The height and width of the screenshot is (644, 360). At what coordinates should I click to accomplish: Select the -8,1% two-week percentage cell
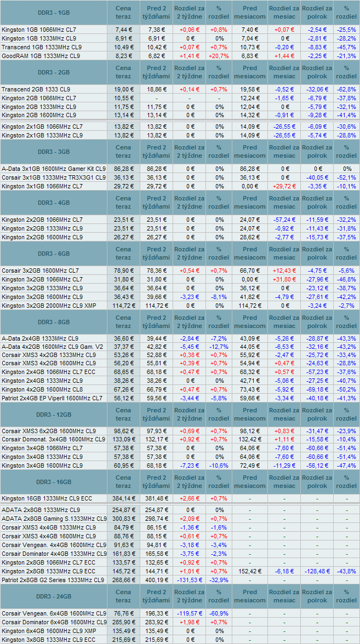[219, 297]
